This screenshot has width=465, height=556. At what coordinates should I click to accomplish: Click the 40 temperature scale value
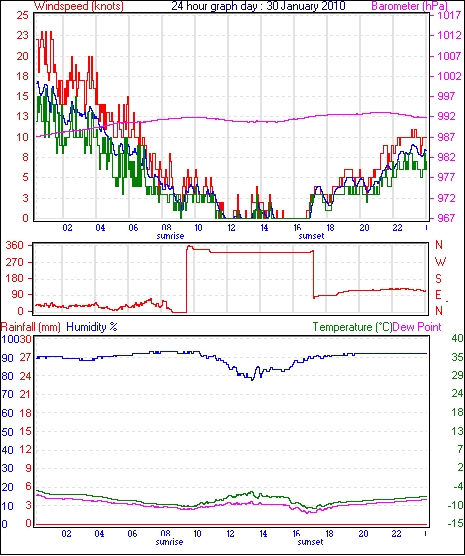(457, 338)
